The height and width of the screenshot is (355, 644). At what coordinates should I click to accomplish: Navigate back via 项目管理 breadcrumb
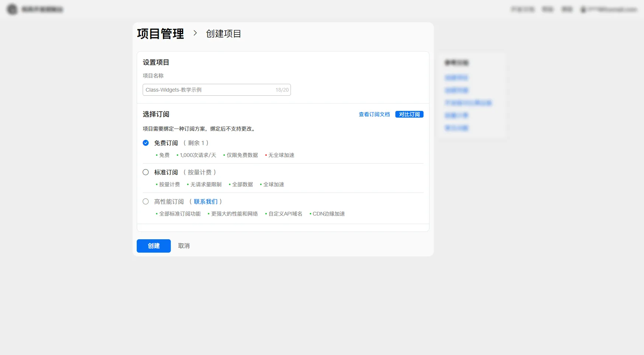click(x=160, y=33)
